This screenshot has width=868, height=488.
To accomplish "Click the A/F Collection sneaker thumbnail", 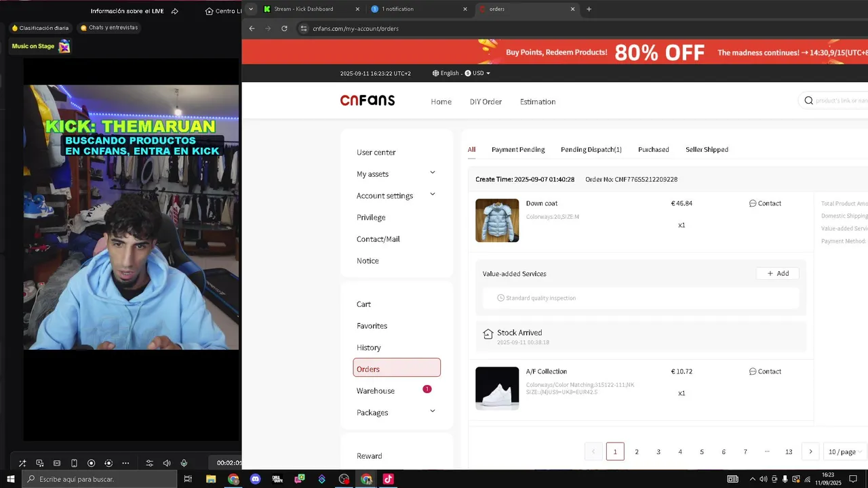I will (497, 388).
